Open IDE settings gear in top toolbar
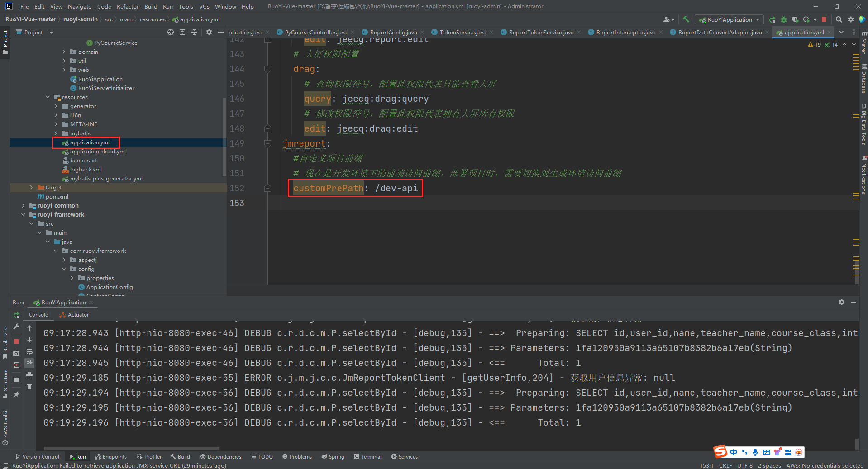Image resolution: width=868 pixels, height=469 pixels. [x=851, y=19]
